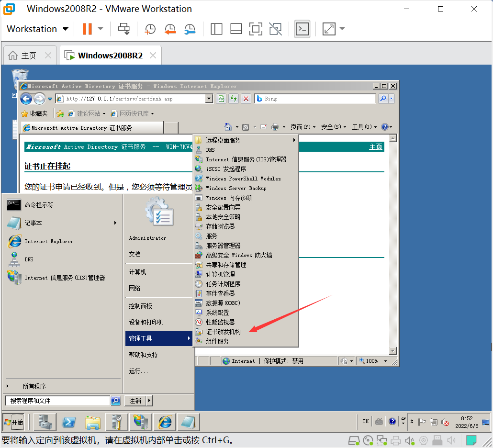Viewport: 493px width, 448px height.
Task: Open the 工具(O) menu
Action: [x=364, y=127]
